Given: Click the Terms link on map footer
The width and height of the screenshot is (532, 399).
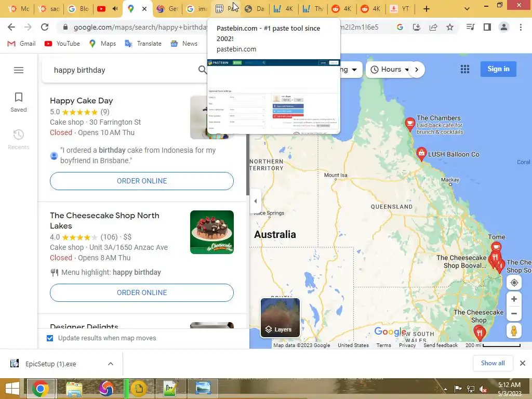Looking at the screenshot, I should tap(384, 345).
